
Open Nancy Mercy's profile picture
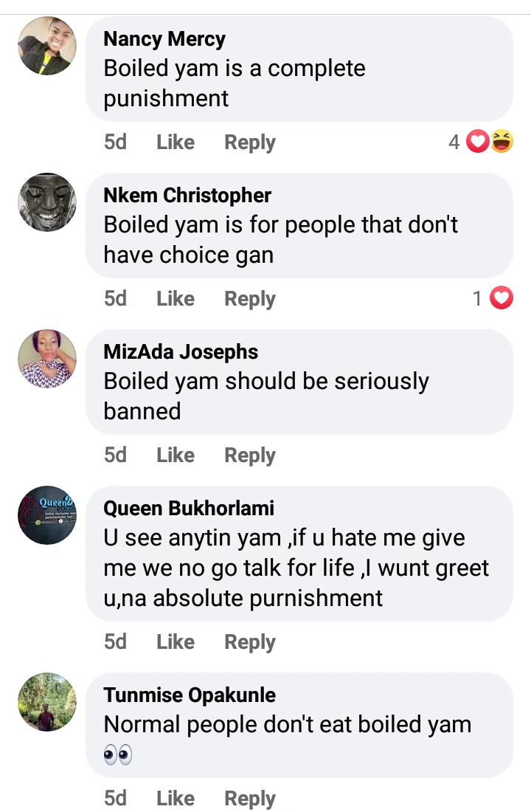[x=47, y=46]
